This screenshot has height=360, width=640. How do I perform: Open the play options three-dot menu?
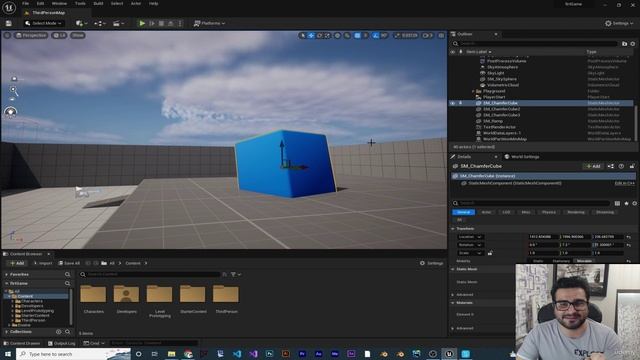coord(180,23)
